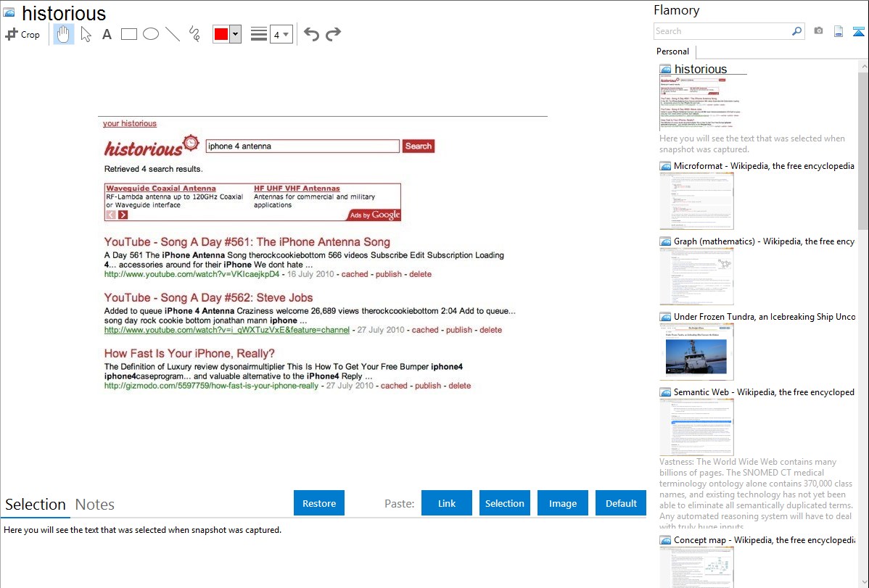
Task: Switch to the Personal tab
Action: (x=673, y=51)
